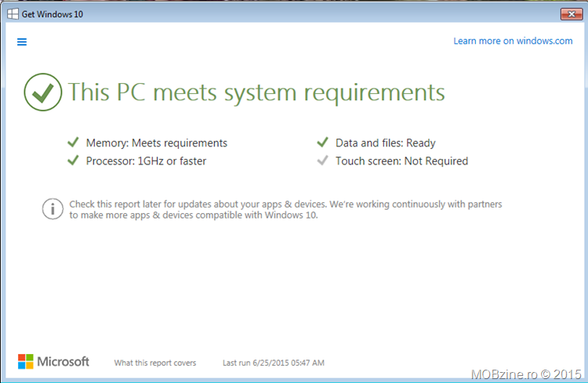The width and height of the screenshot is (588, 383).
Task: Click the Check this report later message
Action: point(285,209)
